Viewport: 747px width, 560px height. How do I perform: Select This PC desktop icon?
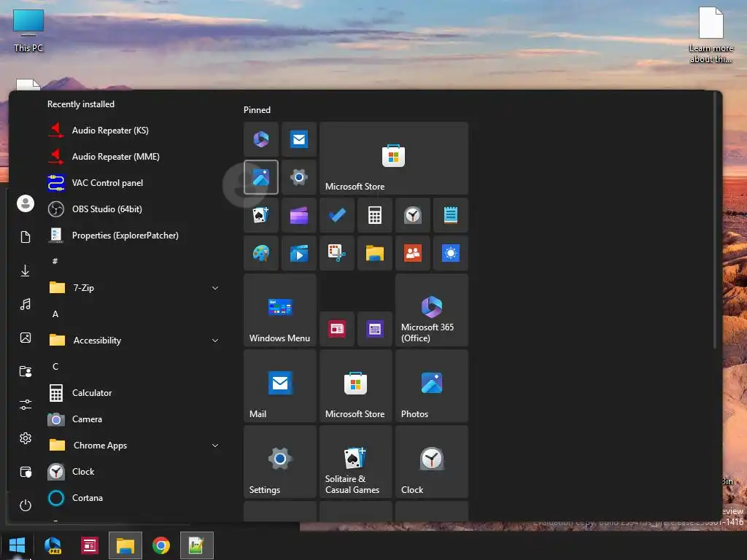click(x=28, y=31)
